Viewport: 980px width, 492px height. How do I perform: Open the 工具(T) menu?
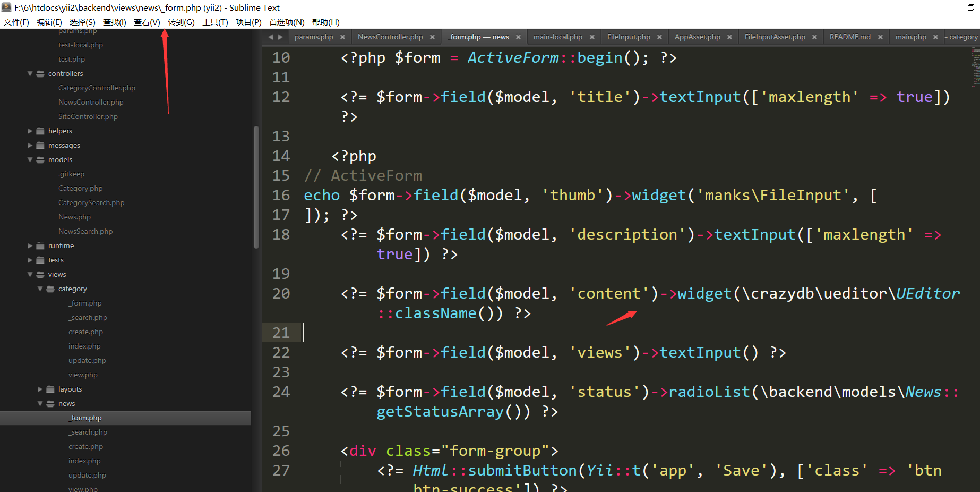pyautogui.click(x=215, y=22)
